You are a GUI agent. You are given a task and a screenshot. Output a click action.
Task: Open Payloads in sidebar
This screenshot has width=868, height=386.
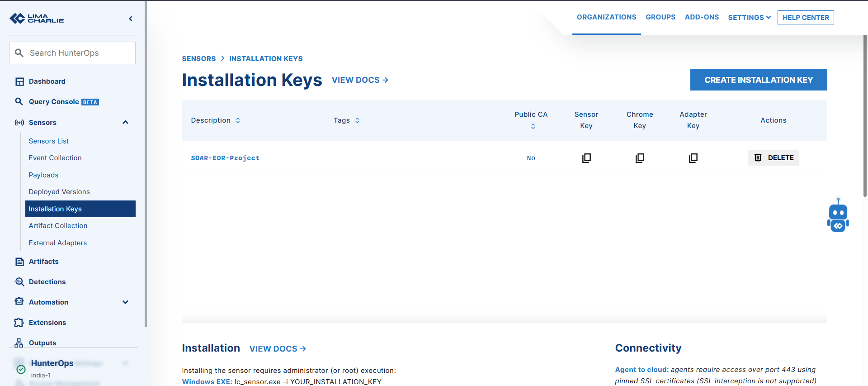pos(43,175)
